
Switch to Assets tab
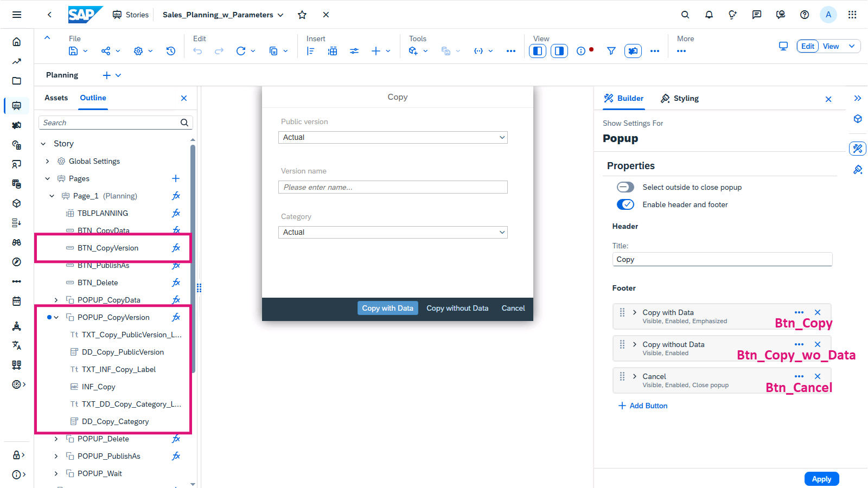pyautogui.click(x=56, y=98)
